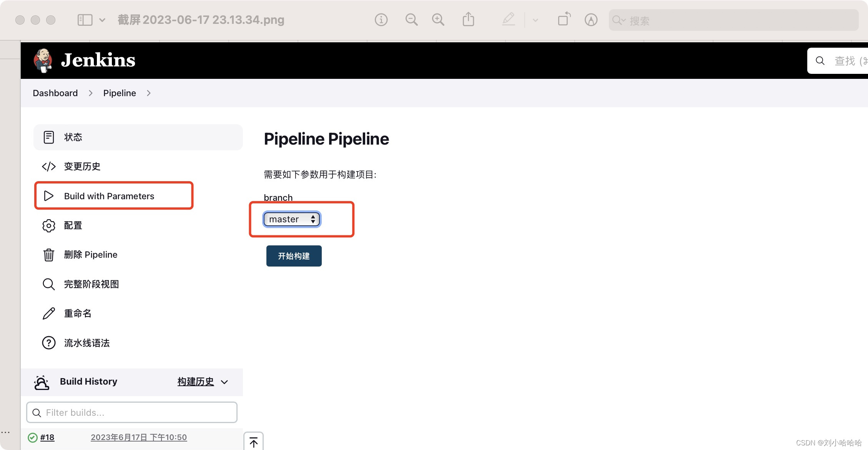Open the master branch dropdown
Viewport: 868px width, 450px height.
292,219
